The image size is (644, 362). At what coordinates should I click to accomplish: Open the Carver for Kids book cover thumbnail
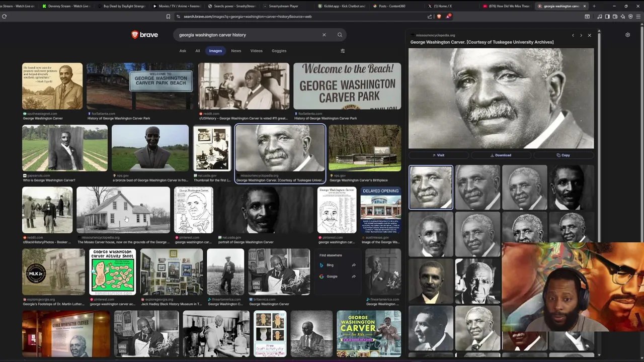tap(369, 334)
